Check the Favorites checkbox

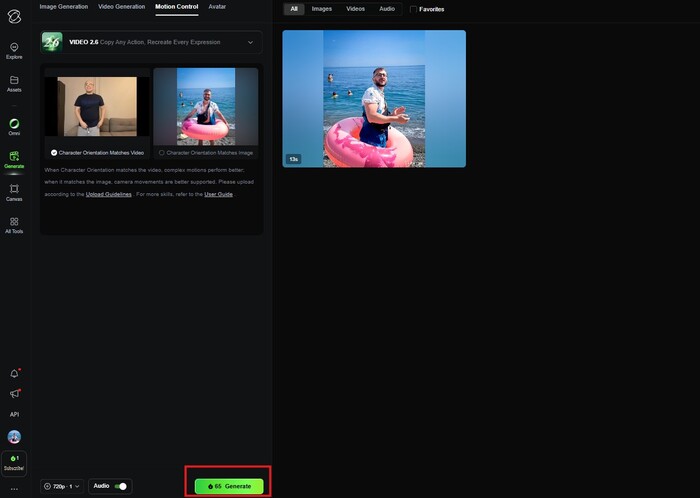(414, 9)
